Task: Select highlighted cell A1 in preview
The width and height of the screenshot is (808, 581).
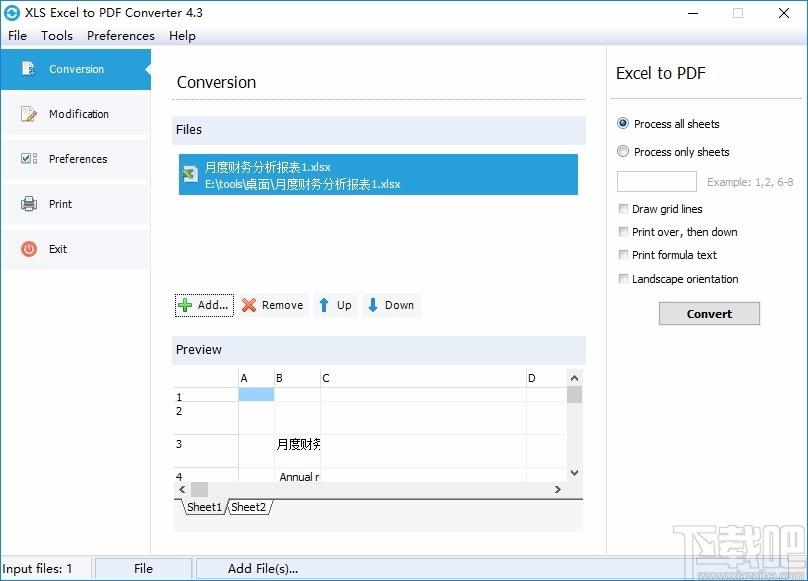Action: point(256,394)
